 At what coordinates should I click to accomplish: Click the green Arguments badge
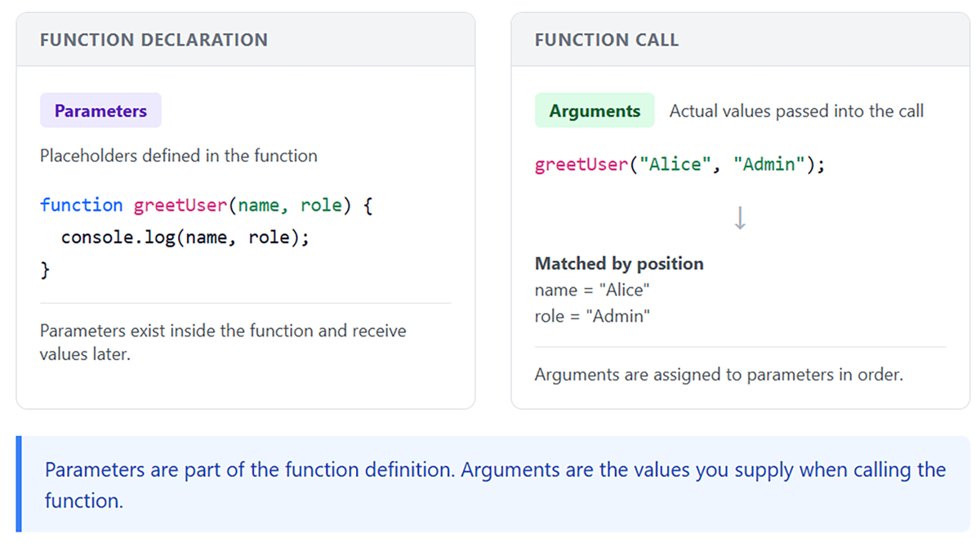(595, 110)
